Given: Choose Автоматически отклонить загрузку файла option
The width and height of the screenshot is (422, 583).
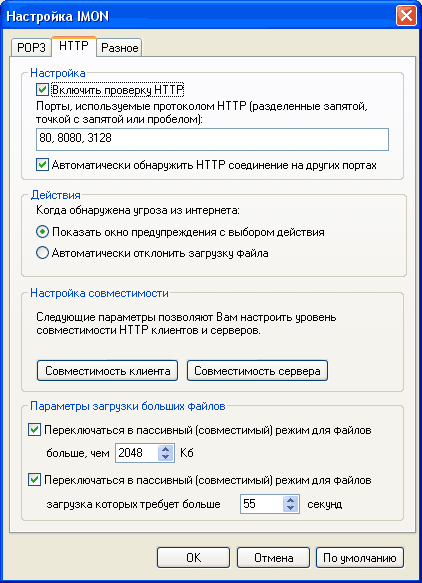Looking at the screenshot, I should pyautogui.click(x=42, y=253).
